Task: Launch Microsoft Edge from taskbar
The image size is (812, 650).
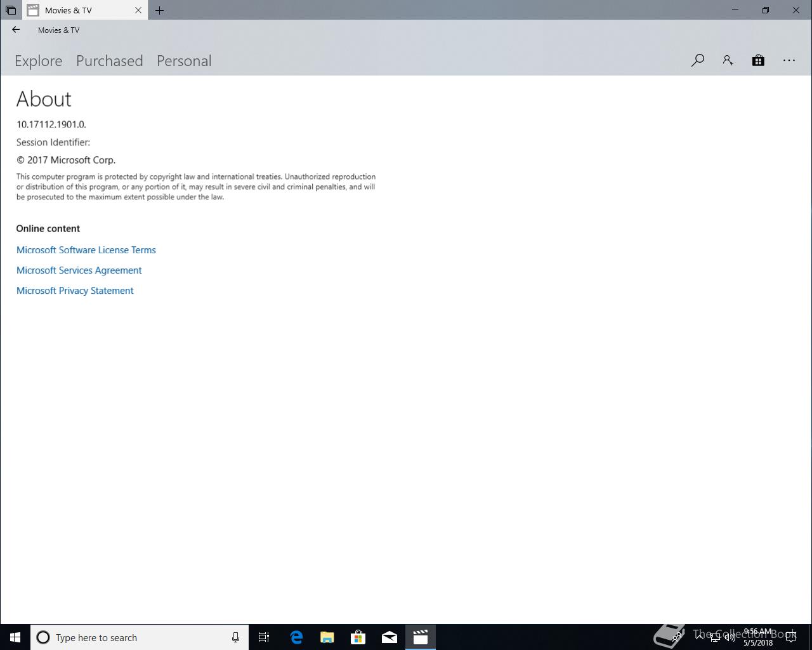Action: (296, 637)
